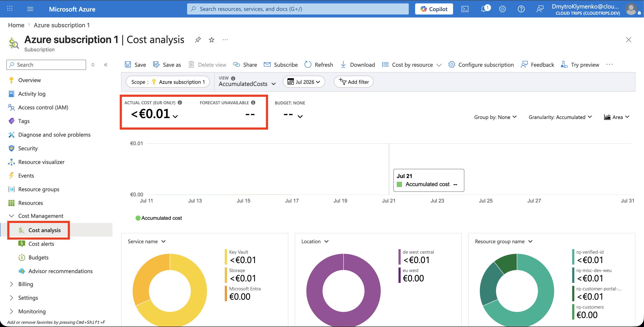Viewport: 644px width, 327px height.
Task: Add page to favorites with star icon
Action: (211, 40)
